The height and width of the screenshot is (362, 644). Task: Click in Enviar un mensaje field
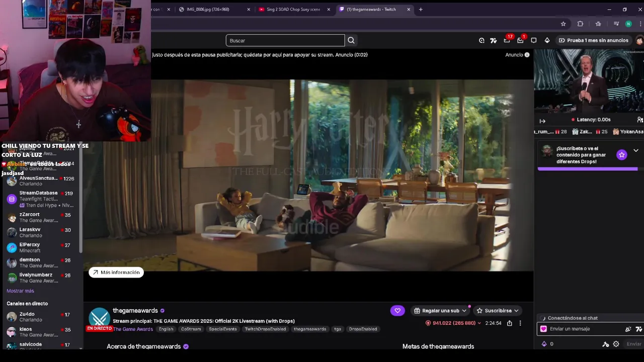(x=583, y=329)
